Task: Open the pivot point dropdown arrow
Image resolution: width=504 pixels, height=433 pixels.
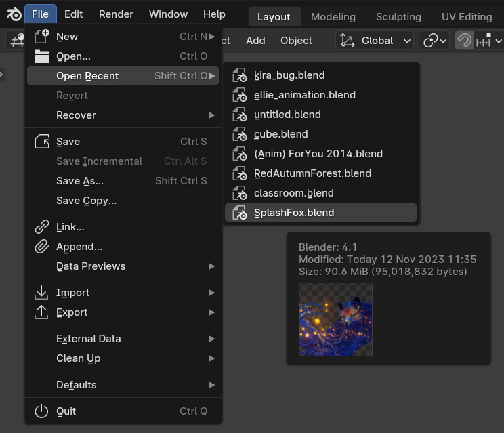Action: 443,41
